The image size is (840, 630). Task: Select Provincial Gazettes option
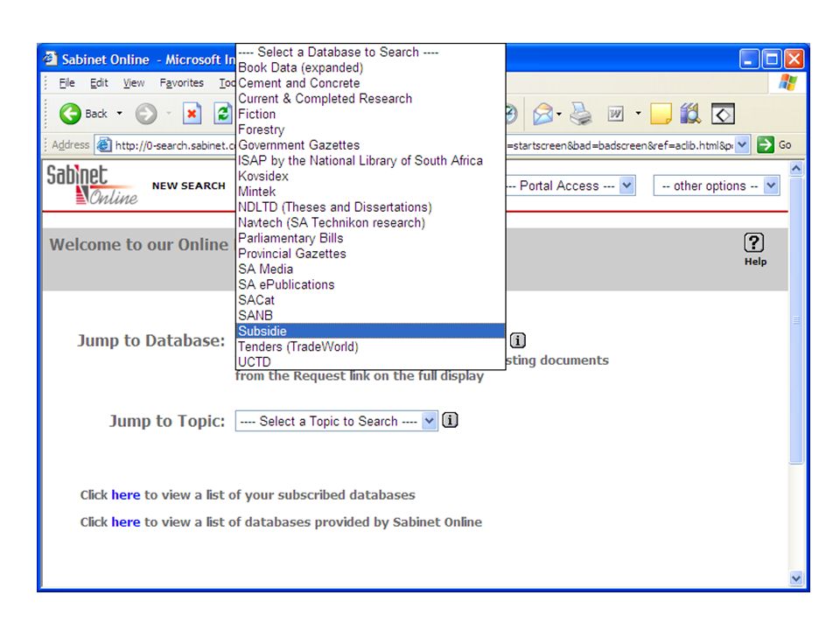click(370, 254)
